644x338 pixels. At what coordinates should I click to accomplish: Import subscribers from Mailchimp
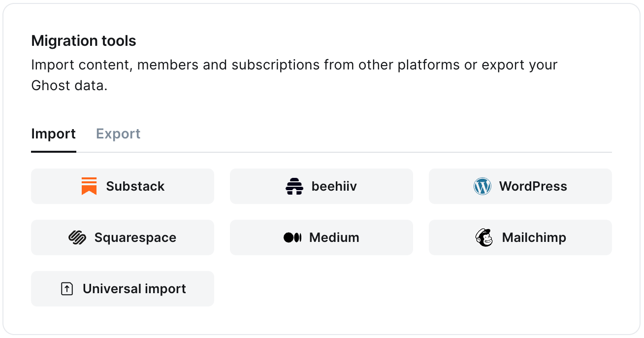click(x=520, y=237)
